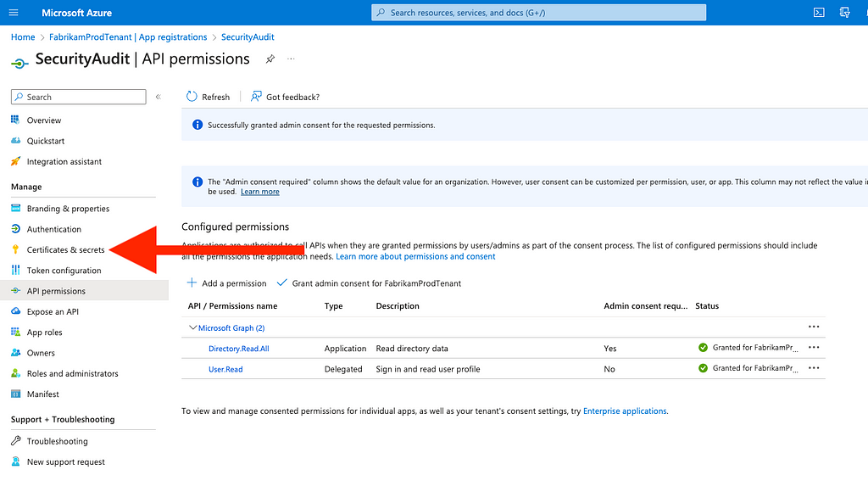868x492 pixels.
Task: Open the Overview page
Action: [44, 120]
